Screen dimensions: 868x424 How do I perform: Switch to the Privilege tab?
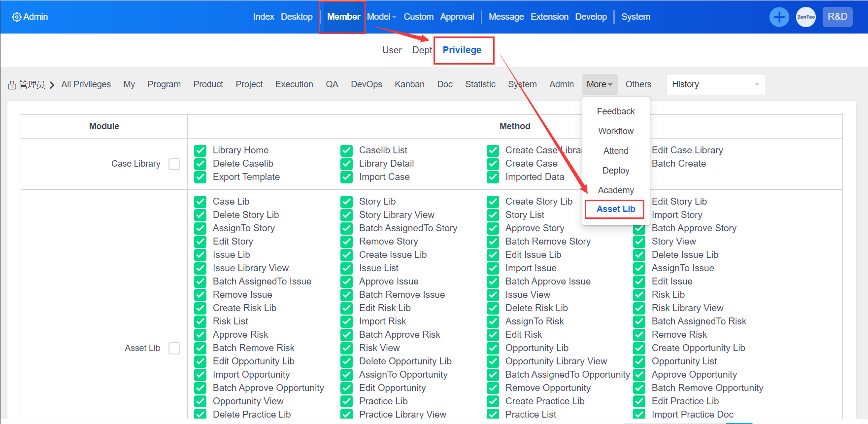462,50
